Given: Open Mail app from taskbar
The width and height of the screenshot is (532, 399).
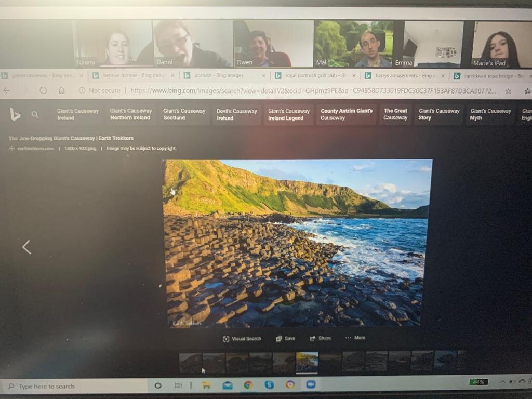Looking at the screenshot, I should pos(228,385).
